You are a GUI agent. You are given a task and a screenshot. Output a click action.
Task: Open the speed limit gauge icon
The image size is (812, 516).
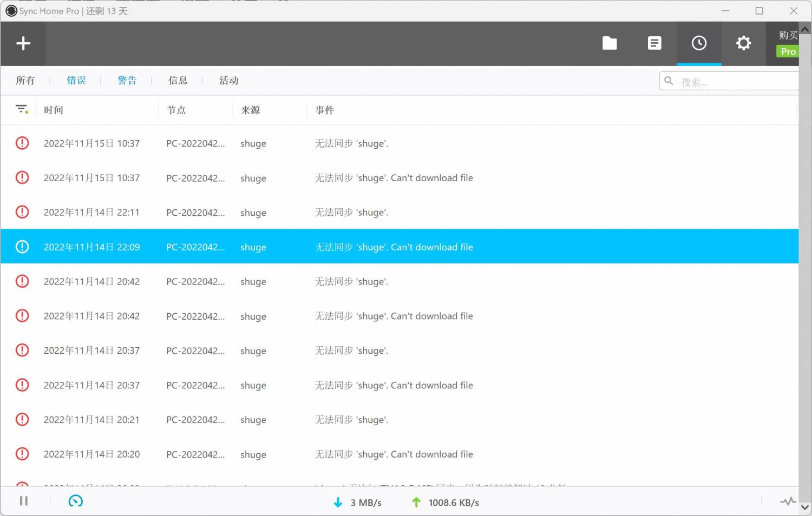[x=76, y=501]
